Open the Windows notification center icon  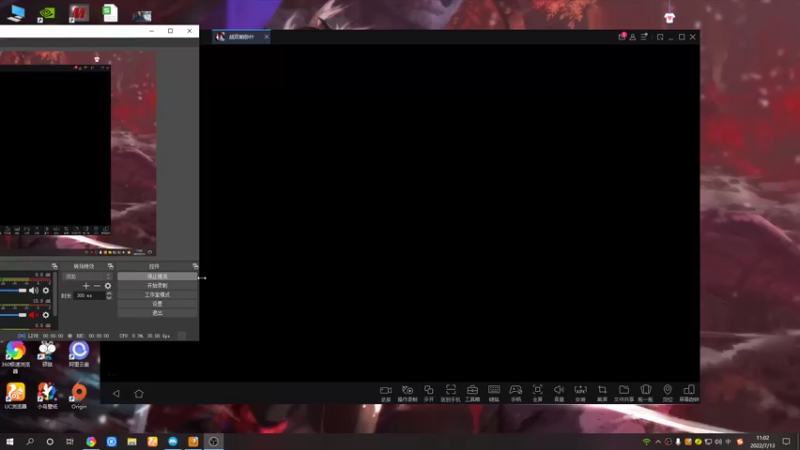tap(786, 441)
